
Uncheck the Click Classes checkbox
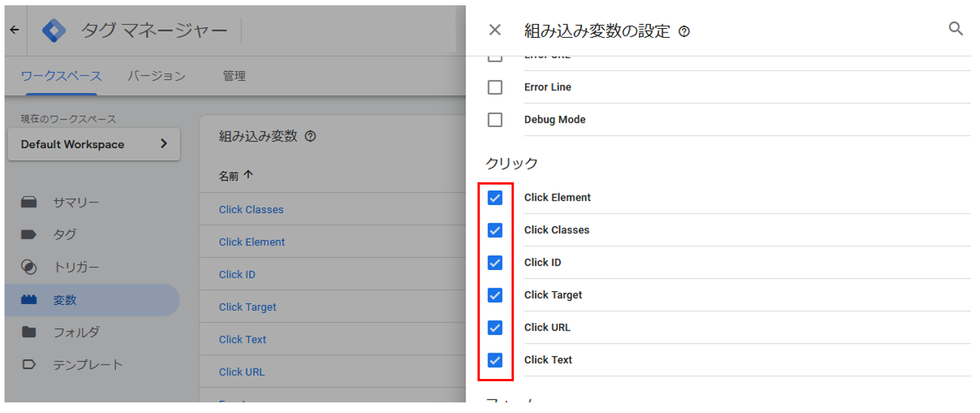click(x=495, y=230)
